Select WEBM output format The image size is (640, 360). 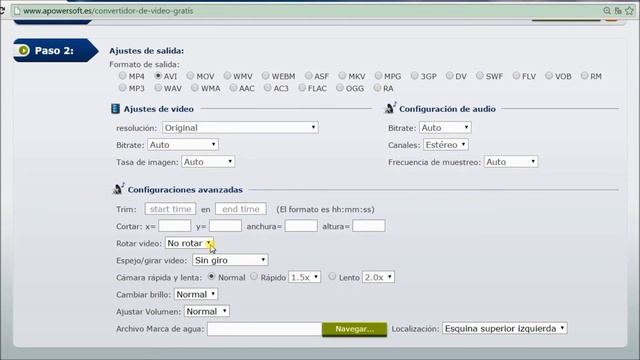point(266,76)
